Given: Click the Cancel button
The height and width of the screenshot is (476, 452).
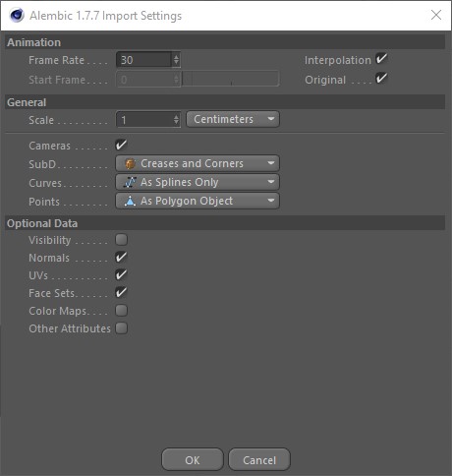Looking at the screenshot, I should (259, 459).
